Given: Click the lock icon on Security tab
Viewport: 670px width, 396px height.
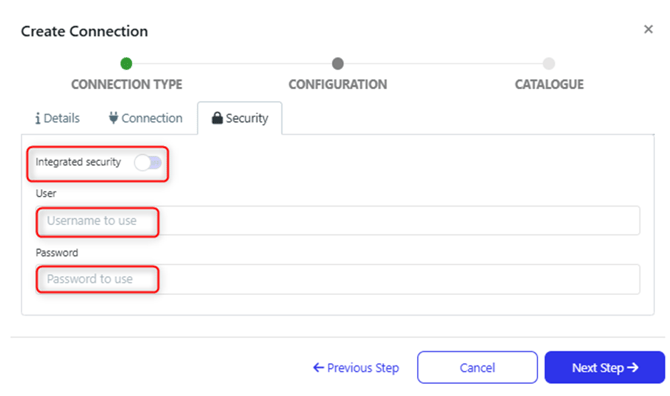Looking at the screenshot, I should coord(217,118).
